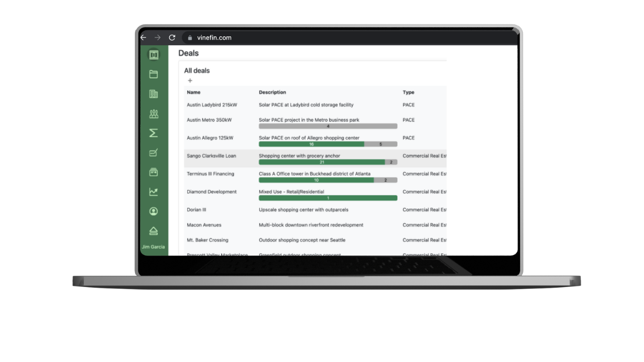Open the Austin Metro 350kW deal
Screen dimensions: 644x362
click(x=209, y=120)
